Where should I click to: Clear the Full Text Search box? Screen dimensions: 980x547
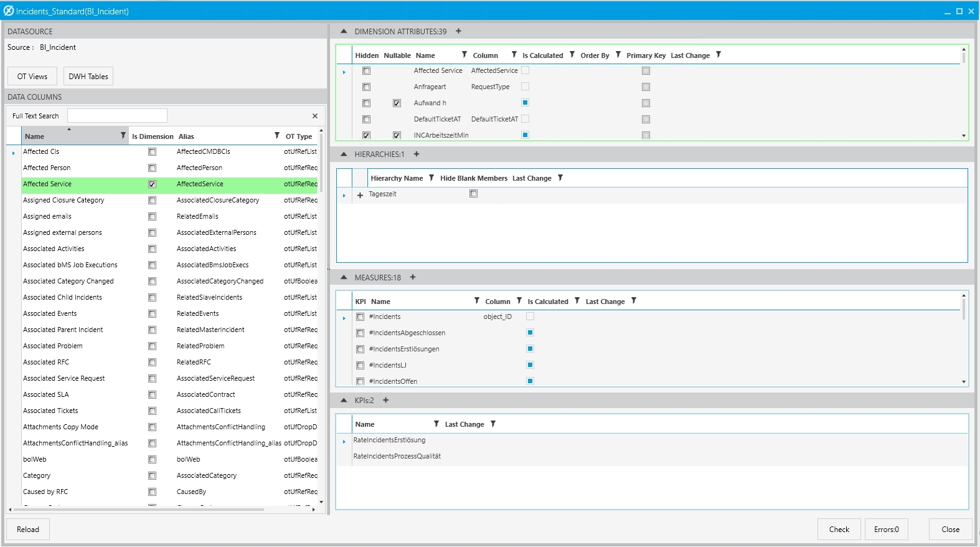tap(315, 116)
